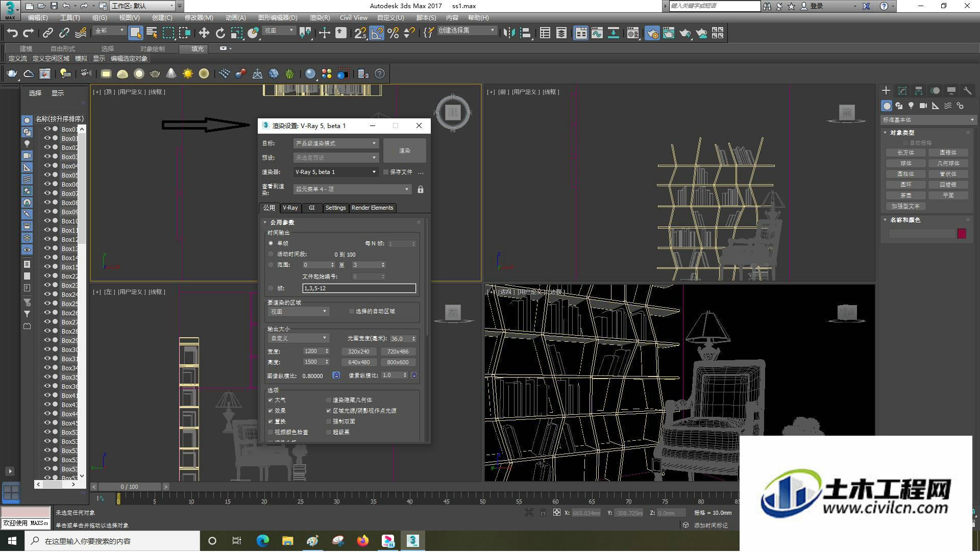Switch to the Render Elements tab
The image size is (980, 552).
click(x=372, y=208)
